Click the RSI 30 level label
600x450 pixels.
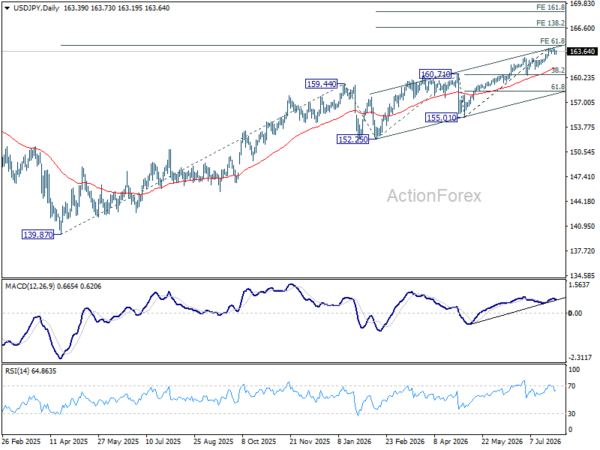point(572,414)
